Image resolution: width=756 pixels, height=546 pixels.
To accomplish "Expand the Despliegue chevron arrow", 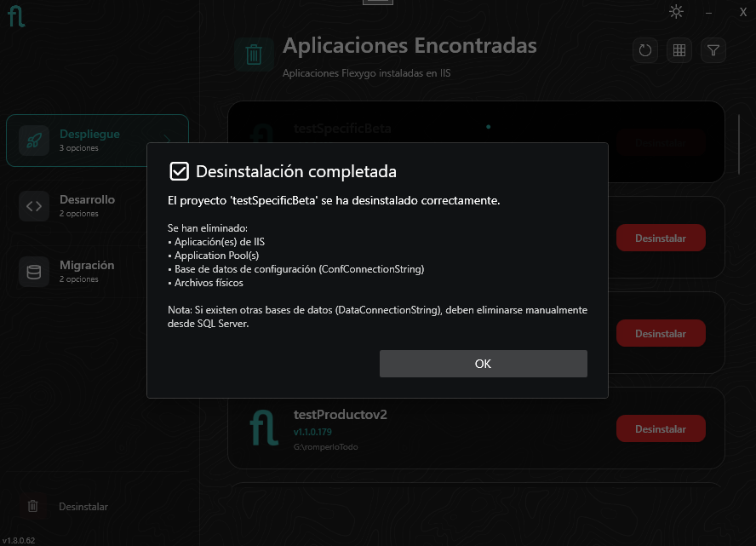I will 167,140.
